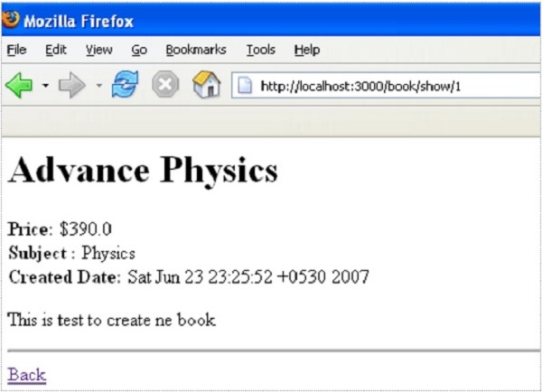
Task: Open the Help menu
Action: [307, 50]
